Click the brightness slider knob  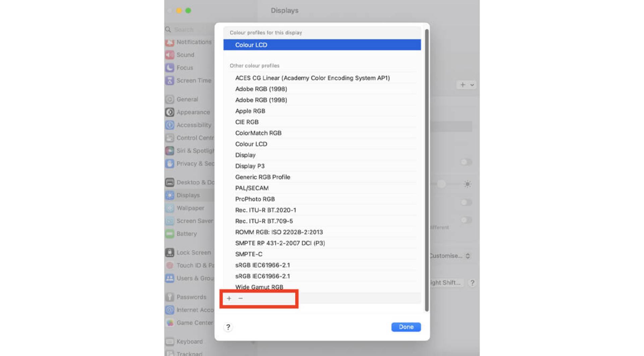[x=441, y=184]
